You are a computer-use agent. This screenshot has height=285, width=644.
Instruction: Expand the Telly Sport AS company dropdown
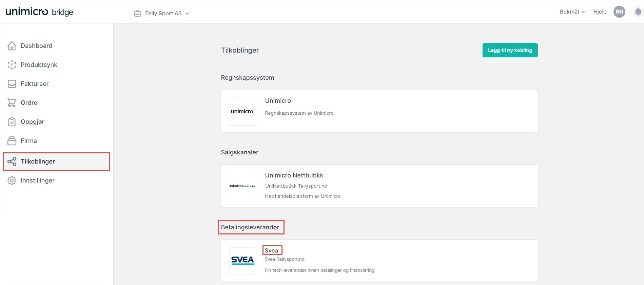(x=167, y=14)
